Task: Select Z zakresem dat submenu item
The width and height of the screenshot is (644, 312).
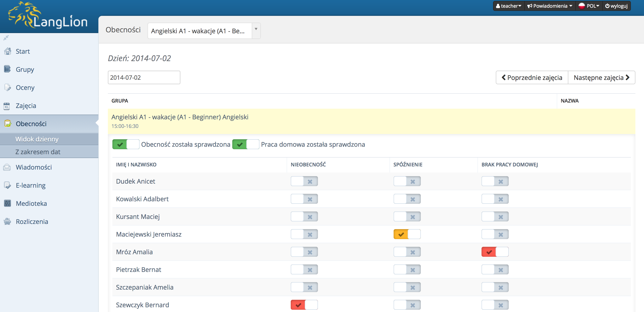Action: [38, 152]
